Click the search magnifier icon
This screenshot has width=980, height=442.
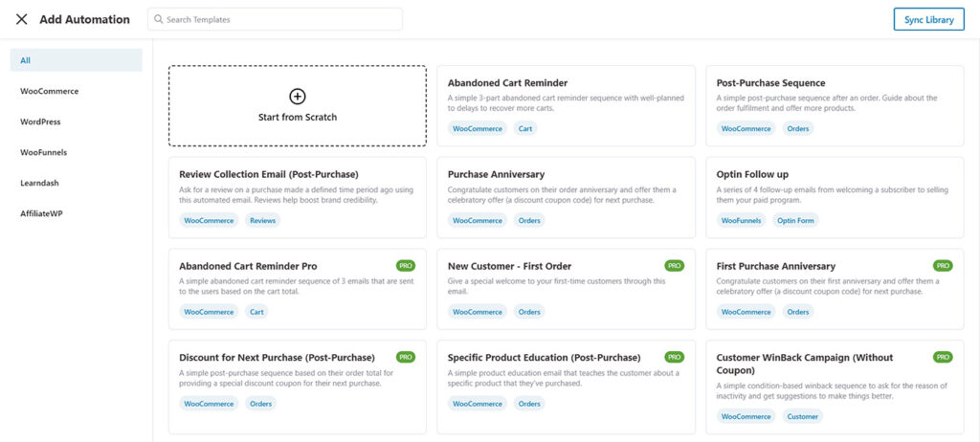tap(158, 19)
